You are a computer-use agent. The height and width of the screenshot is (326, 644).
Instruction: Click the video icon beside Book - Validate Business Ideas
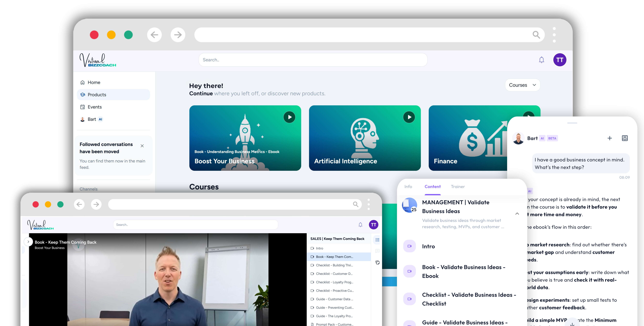(x=409, y=271)
